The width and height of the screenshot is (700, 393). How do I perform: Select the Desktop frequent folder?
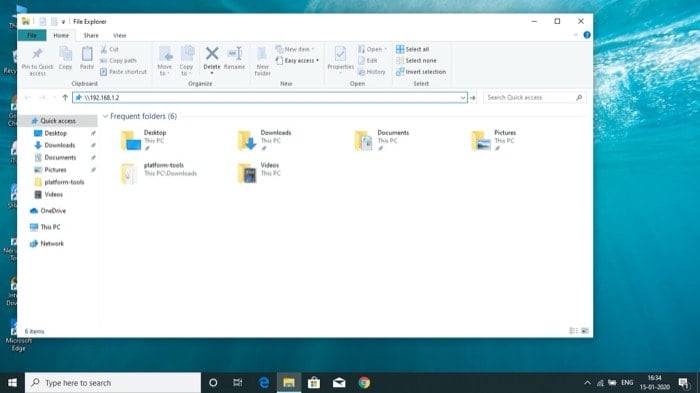point(145,140)
